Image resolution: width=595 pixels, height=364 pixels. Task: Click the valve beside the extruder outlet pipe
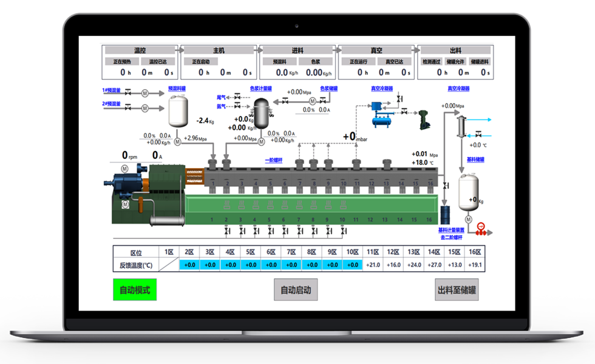[x=446, y=186]
